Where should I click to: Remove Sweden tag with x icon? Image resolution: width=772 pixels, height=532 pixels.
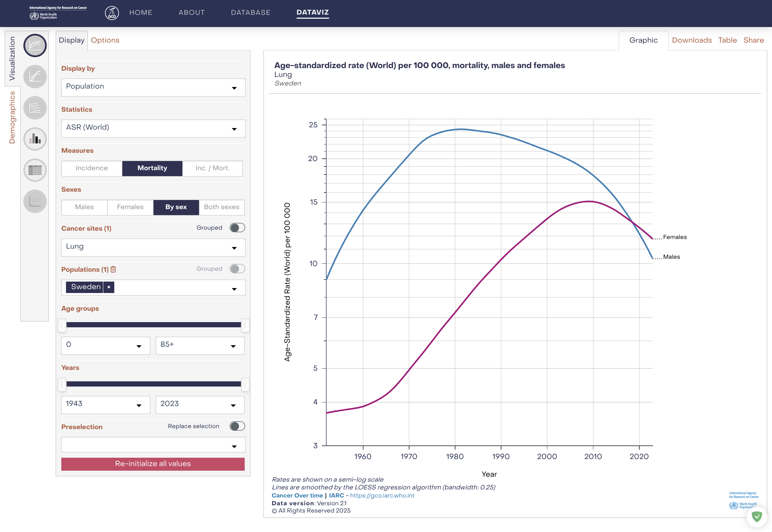click(x=109, y=287)
